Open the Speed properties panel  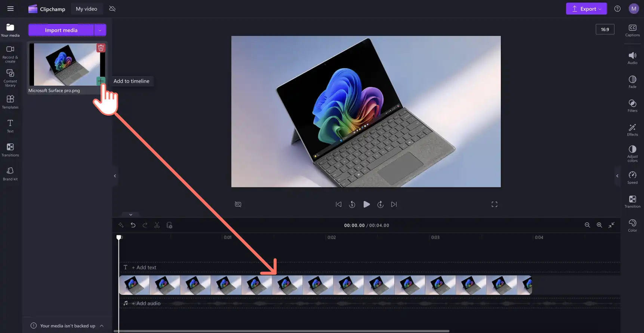[632, 178]
